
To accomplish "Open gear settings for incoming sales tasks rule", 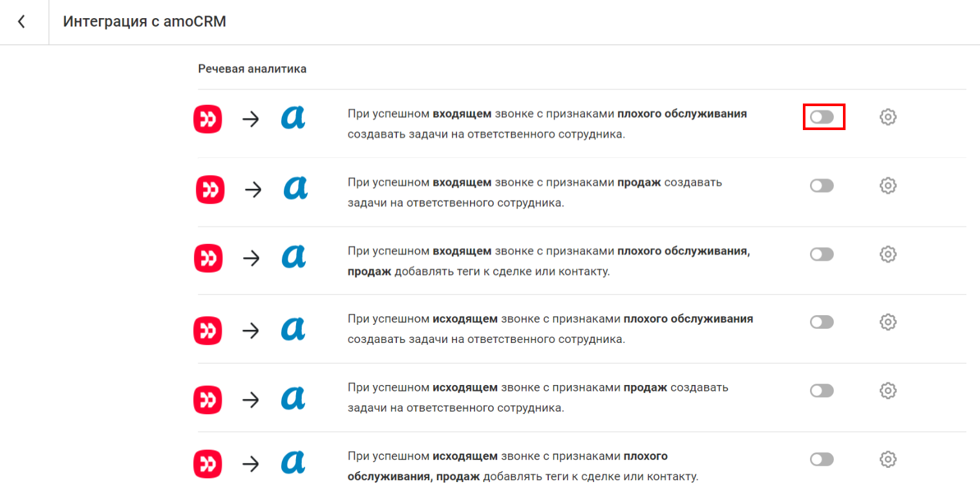I will 888,186.
